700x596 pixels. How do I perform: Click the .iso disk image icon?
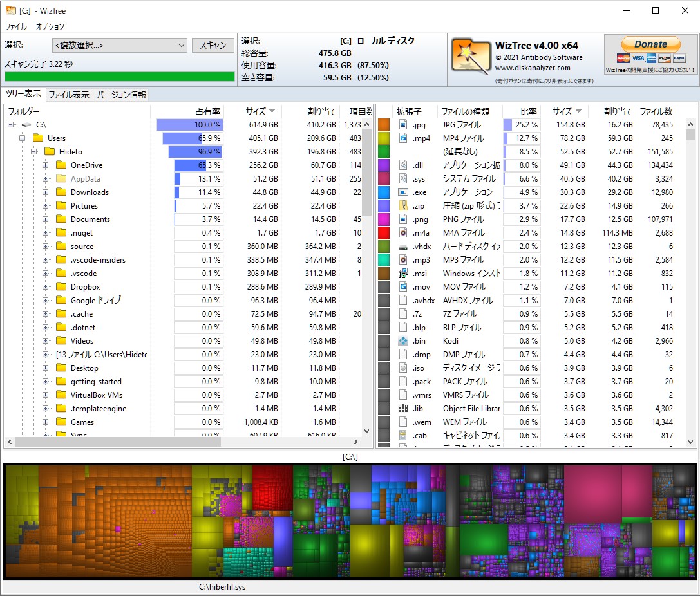coord(402,368)
